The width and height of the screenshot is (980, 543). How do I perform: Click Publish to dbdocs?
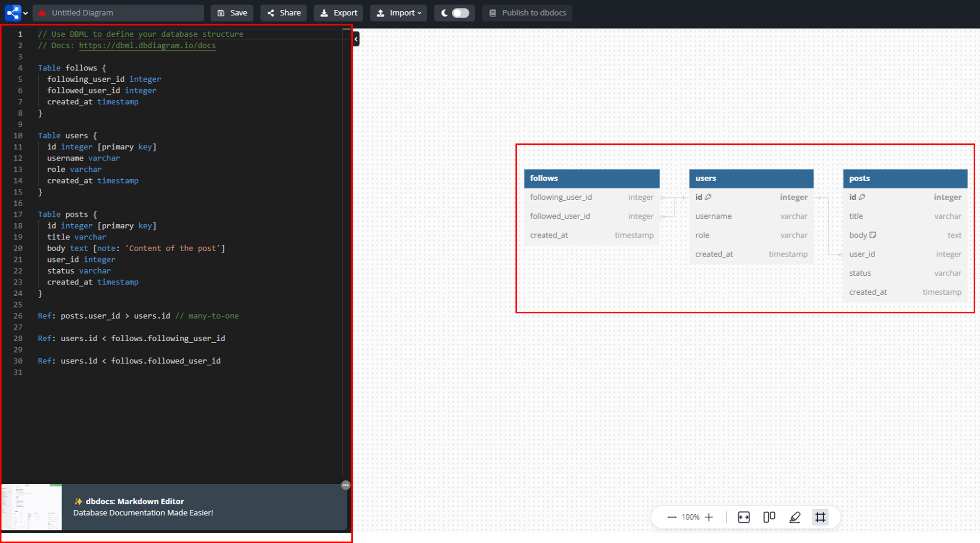[527, 13]
